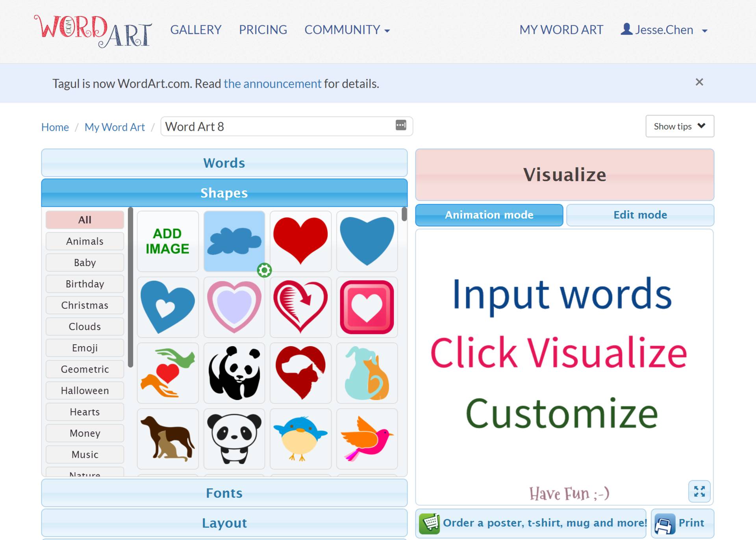Screen dimensions: 756x540
Task: Click the green gear on cloud shape
Action: tap(264, 270)
